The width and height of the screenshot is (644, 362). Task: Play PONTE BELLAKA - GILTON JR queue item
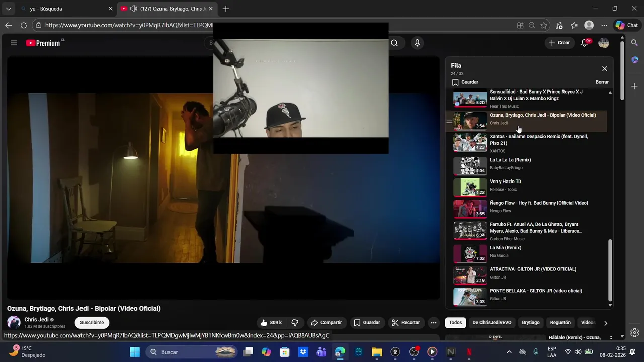pos(526,296)
